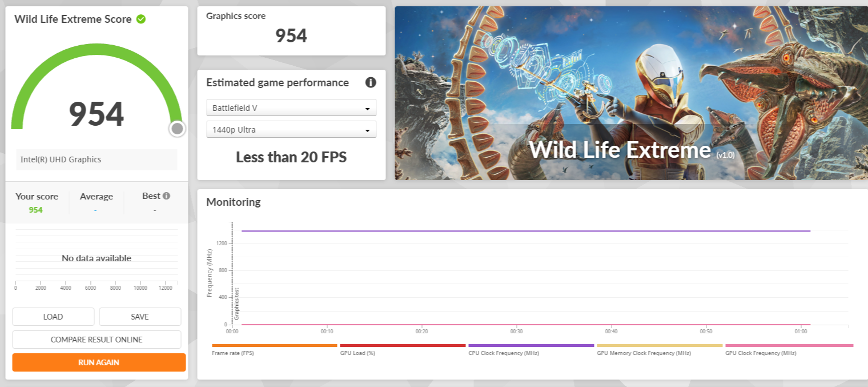The width and height of the screenshot is (868, 387).
Task: Click the 00:30 time axis label
Action: 516,331
